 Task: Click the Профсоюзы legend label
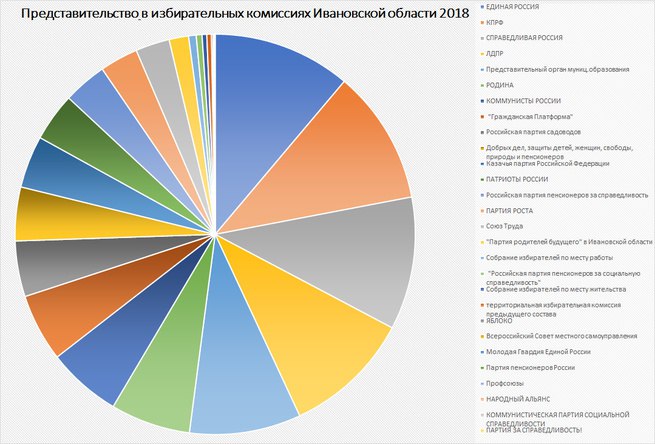click(503, 383)
